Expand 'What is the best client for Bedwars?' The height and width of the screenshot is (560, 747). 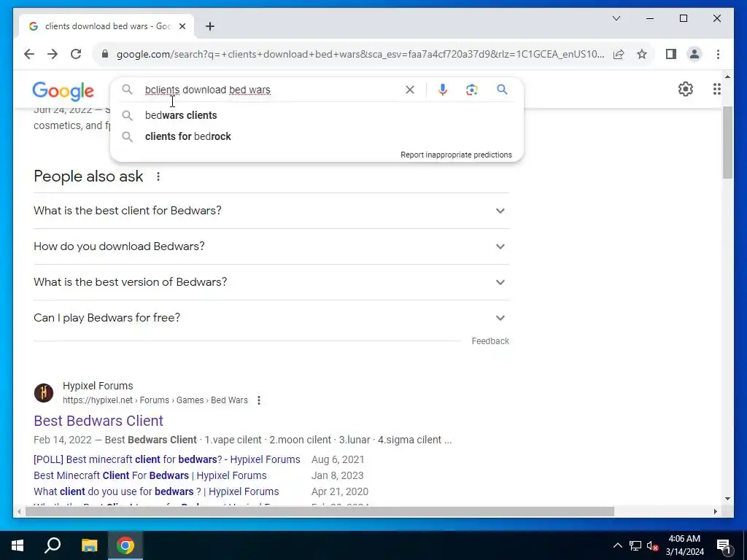271,211
